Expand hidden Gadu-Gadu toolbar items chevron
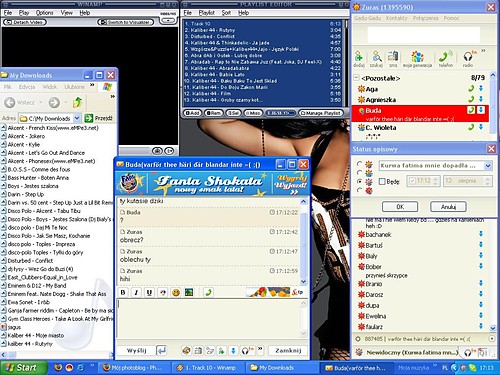The height and width of the screenshot is (375, 500). pyautogui.click(x=483, y=51)
